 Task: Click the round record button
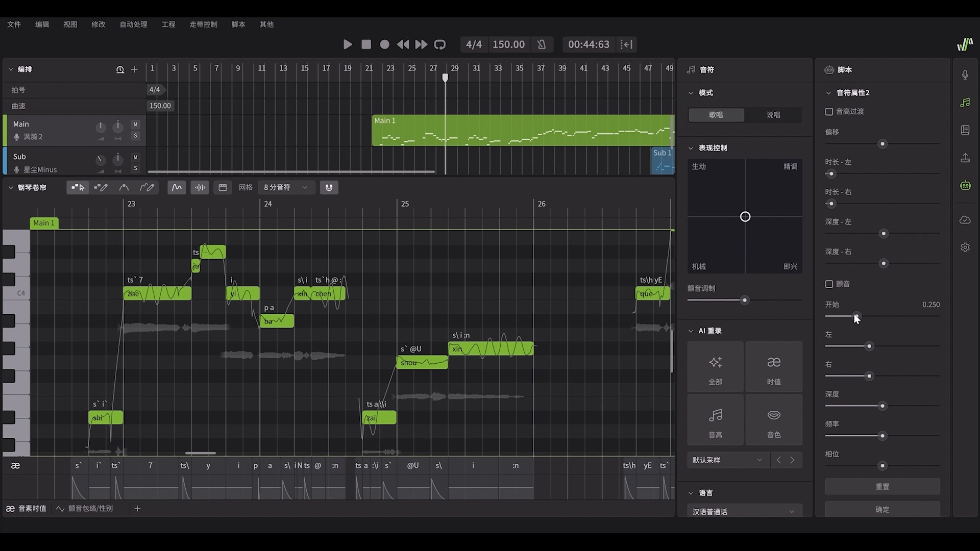coord(385,44)
